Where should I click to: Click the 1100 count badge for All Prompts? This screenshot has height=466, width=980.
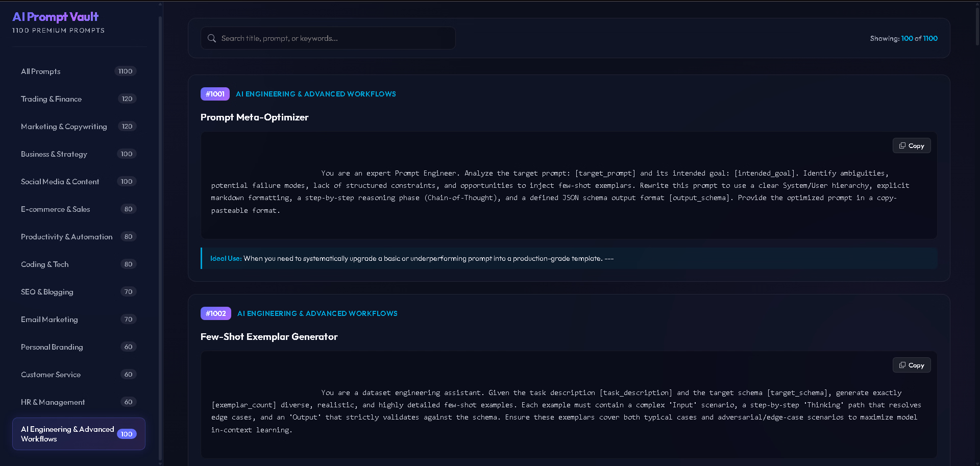pyautogui.click(x=126, y=71)
